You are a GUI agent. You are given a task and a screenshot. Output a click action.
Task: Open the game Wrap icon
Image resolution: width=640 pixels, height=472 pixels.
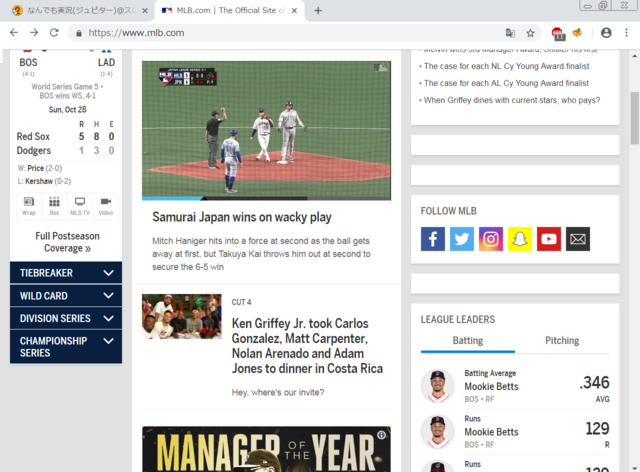(x=29, y=206)
